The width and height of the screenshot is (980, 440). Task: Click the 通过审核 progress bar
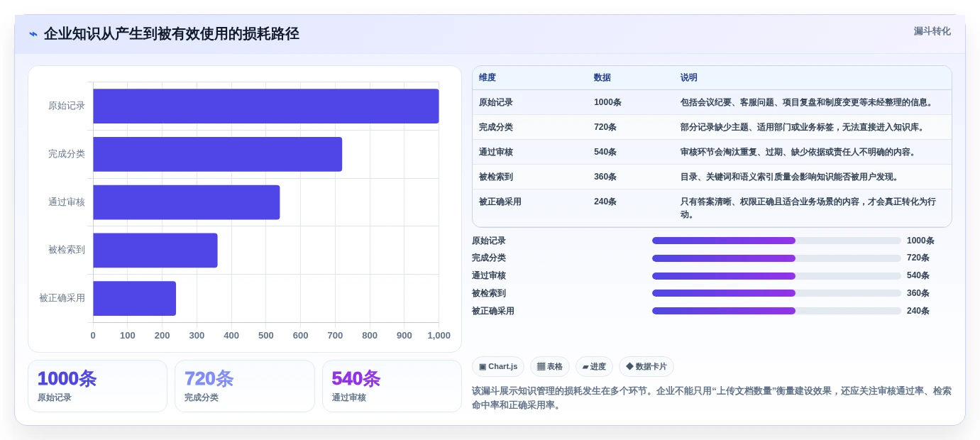click(x=776, y=276)
